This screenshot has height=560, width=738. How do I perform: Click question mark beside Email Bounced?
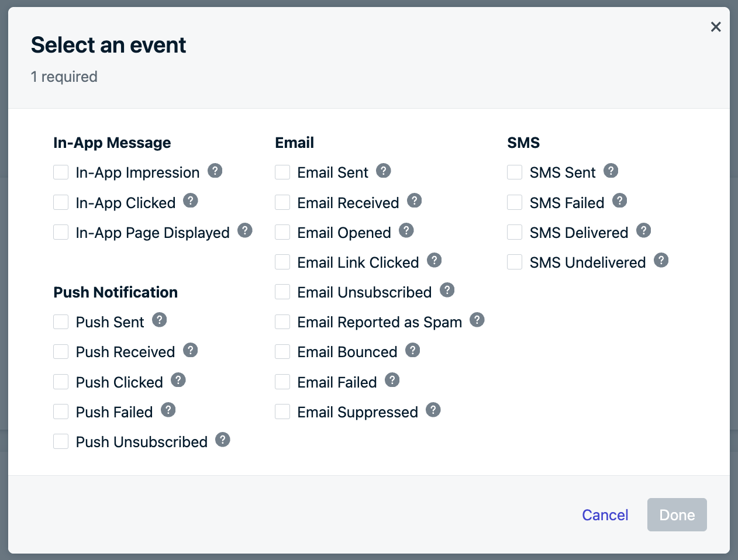point(413,350)
